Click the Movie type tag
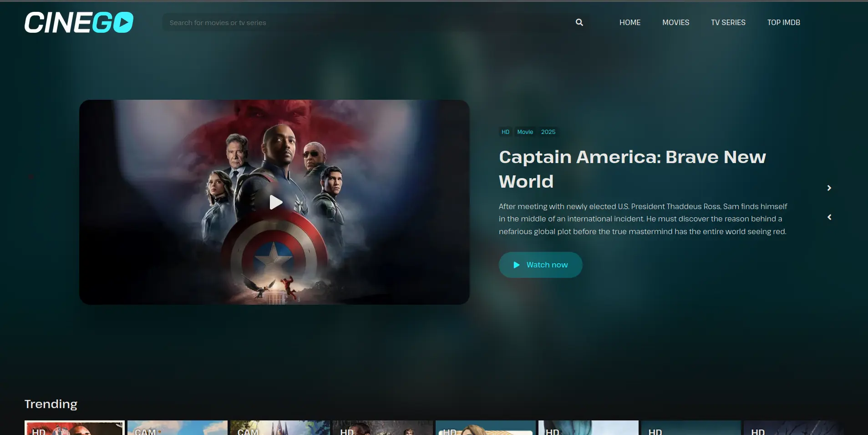Screen dimensions: 868x435 click(x=525, y=132)
